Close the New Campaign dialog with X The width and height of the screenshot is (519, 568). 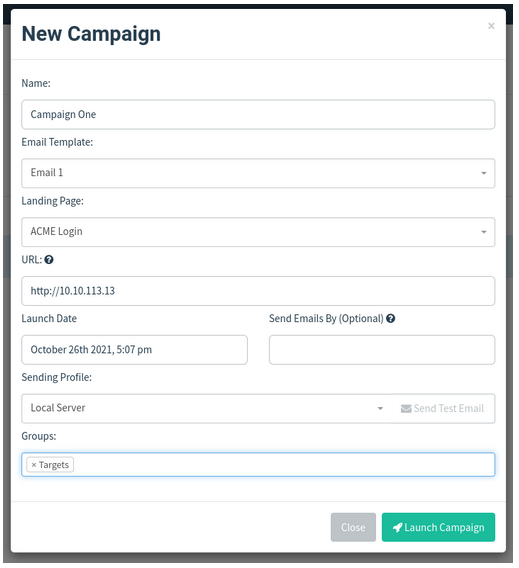click(x=491, y=26)
